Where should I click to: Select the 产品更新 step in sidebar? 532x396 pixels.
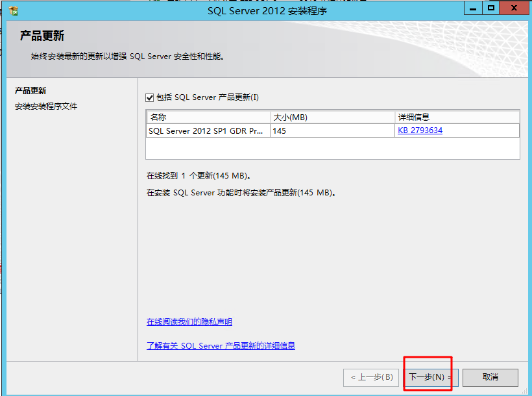coord(30,91)
